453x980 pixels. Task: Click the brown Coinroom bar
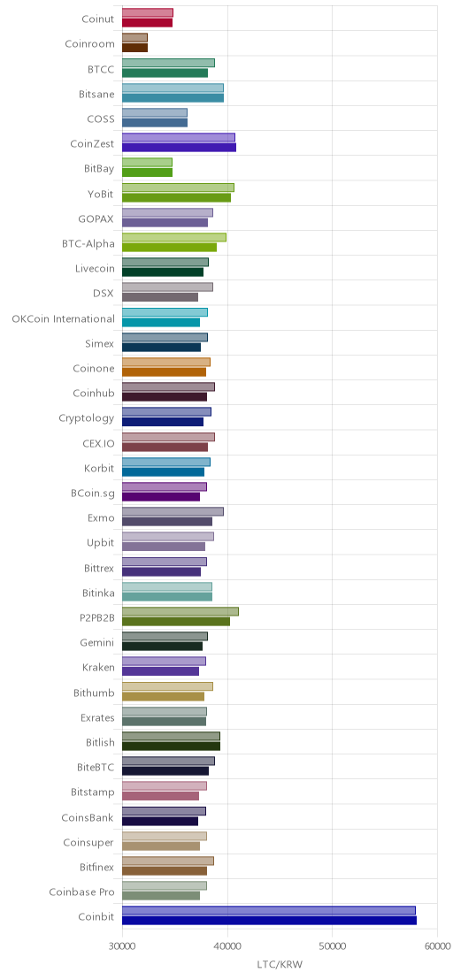(135, 48)
